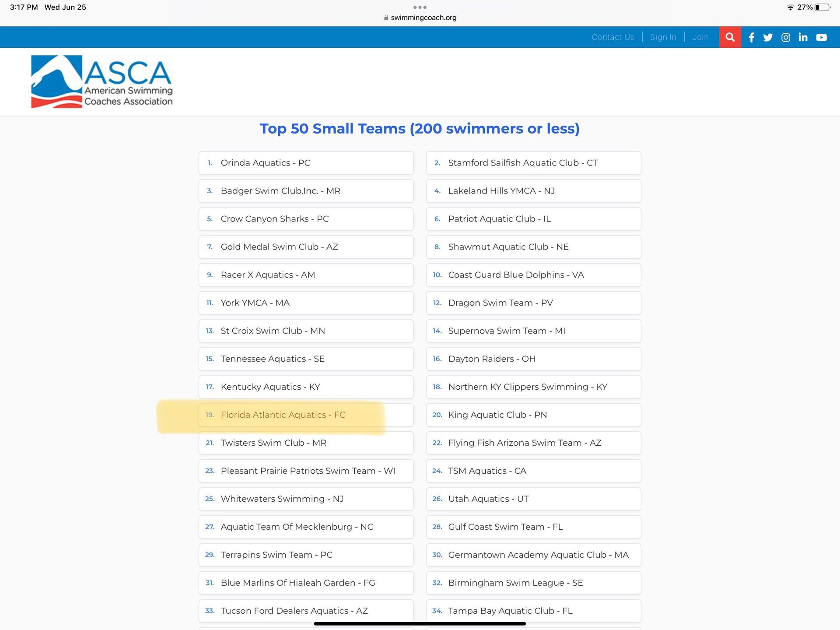Image resolution: width=840 pixels, height=630 pixels.
Task: Open the Sign In link
Action: [x=663, y=37]
